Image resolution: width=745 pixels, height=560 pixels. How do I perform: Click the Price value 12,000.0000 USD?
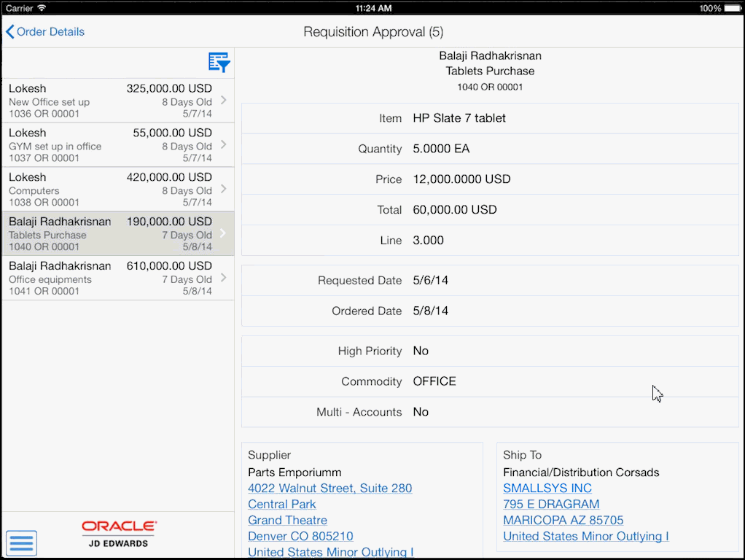click(x=461, y=179)
